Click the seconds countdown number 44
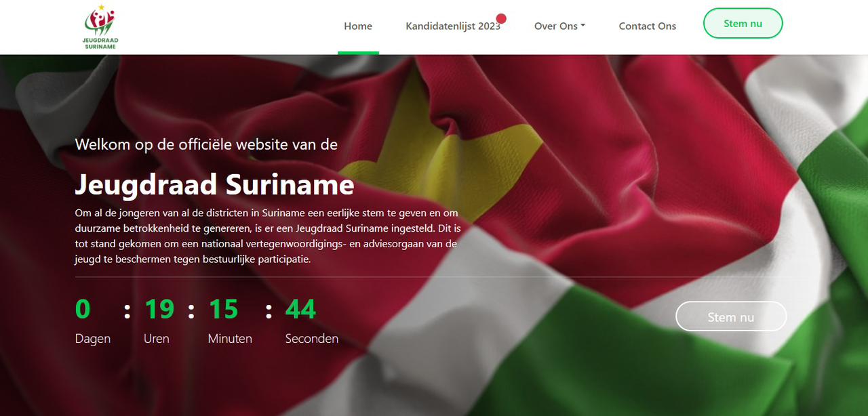The height and width of the screenshot is (416, 868). [x=300, y=309]
